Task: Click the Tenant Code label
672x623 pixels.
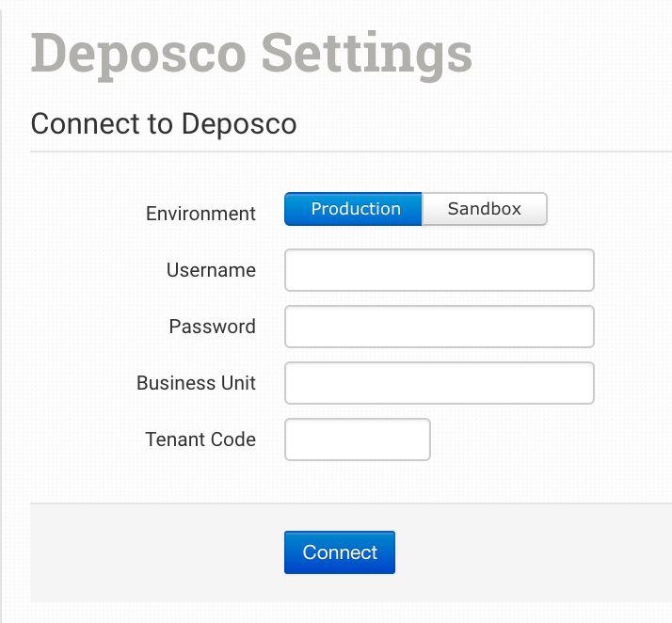Action: [200, 439]
